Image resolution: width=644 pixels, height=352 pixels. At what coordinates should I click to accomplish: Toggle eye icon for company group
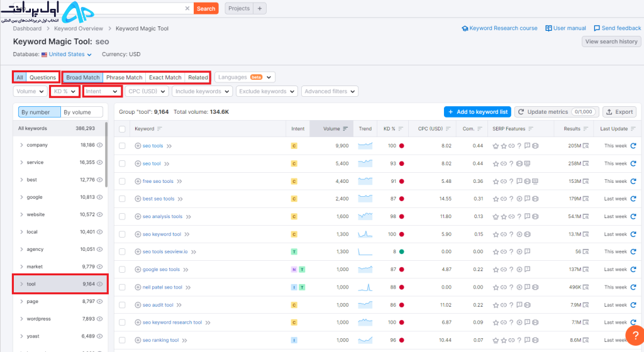tap(99, 145)
